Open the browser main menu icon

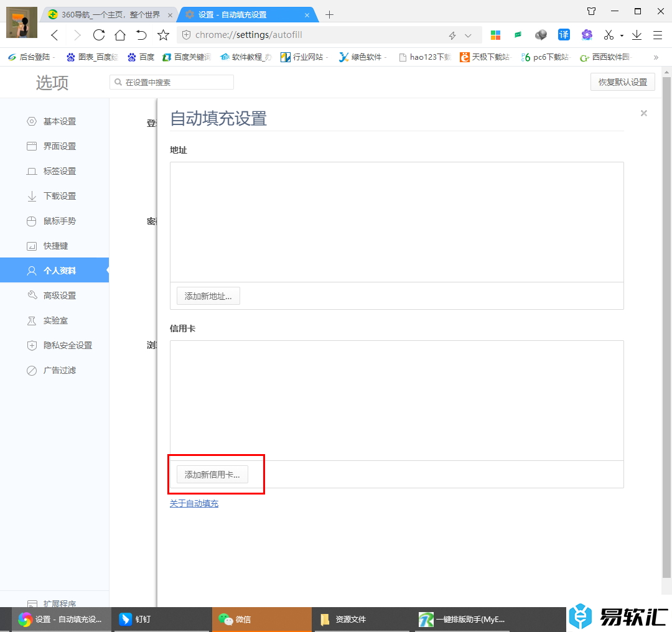pos(658,35)
